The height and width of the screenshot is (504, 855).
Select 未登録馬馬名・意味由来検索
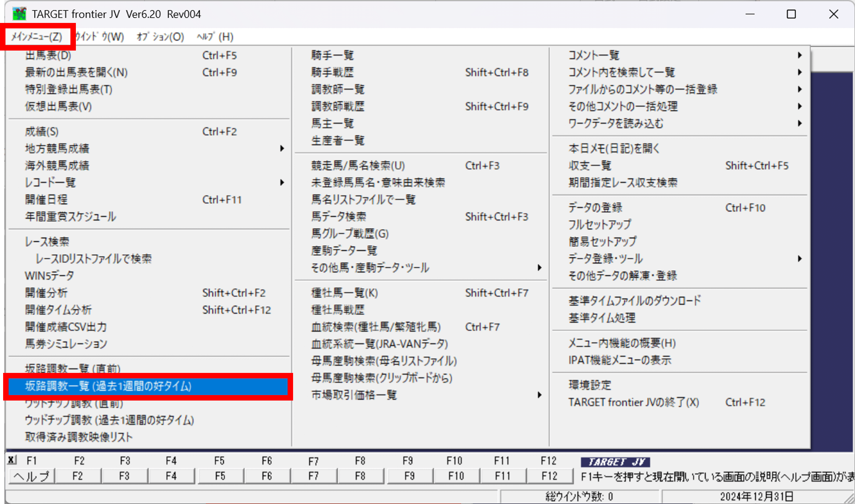[x=421, y=182]
